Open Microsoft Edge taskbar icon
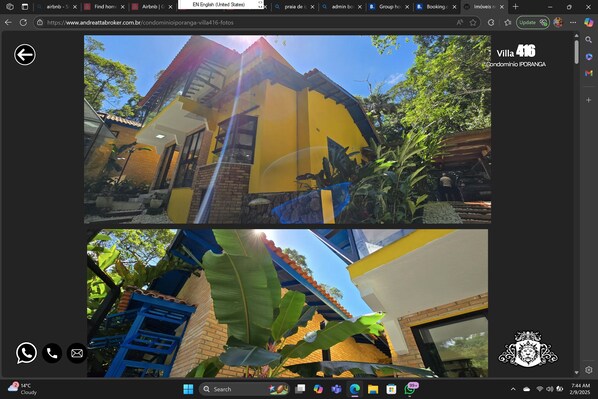The height and width of the screenshot is (399, 598). [x=355, y=389]
